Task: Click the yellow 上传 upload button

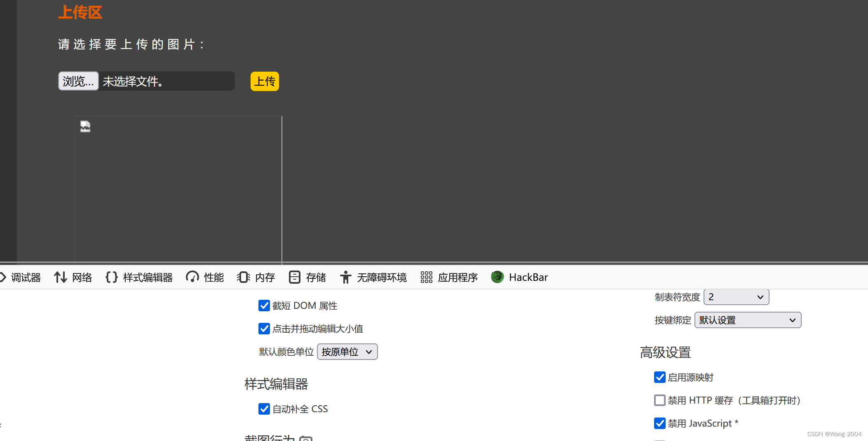Action: tap(264, 81)
